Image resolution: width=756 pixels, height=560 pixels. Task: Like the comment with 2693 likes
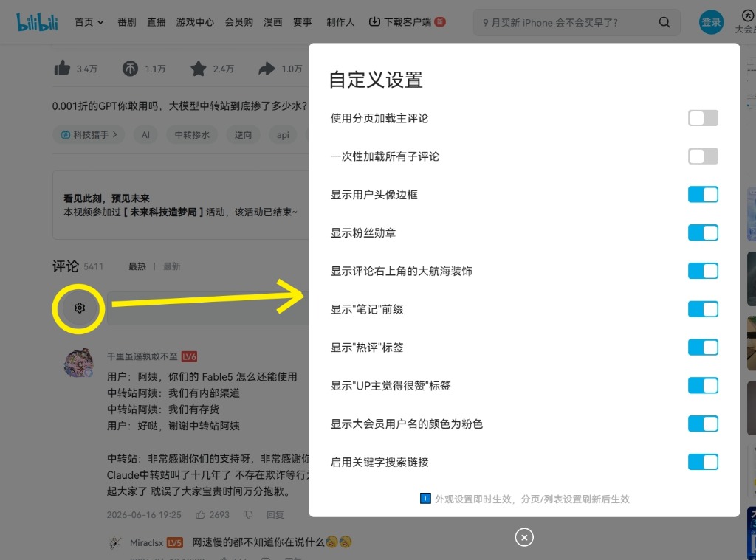201,515
